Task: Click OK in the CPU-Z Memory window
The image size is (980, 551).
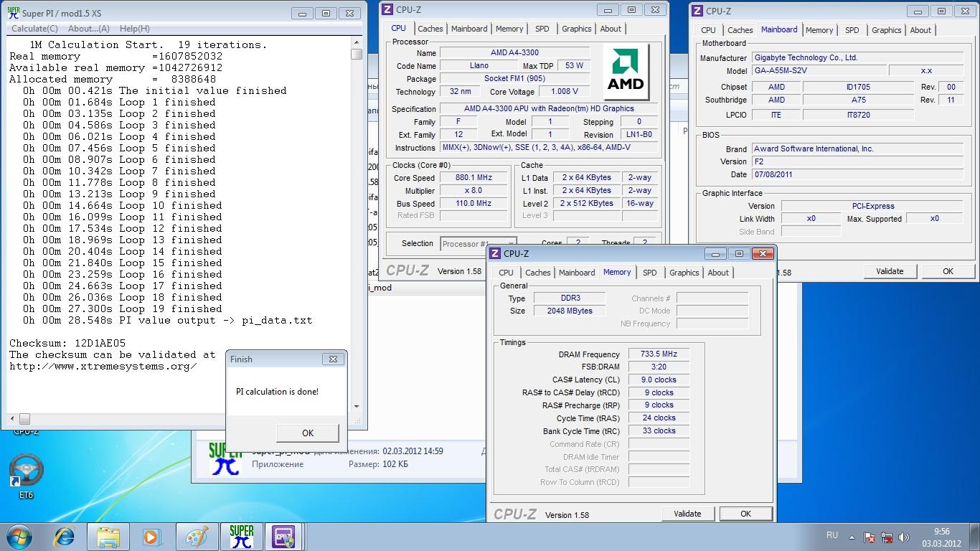Action: tap(745, 514)
